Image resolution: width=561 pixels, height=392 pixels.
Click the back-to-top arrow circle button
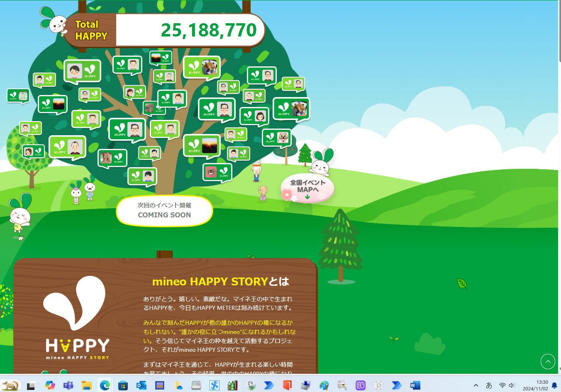(548, 362)
